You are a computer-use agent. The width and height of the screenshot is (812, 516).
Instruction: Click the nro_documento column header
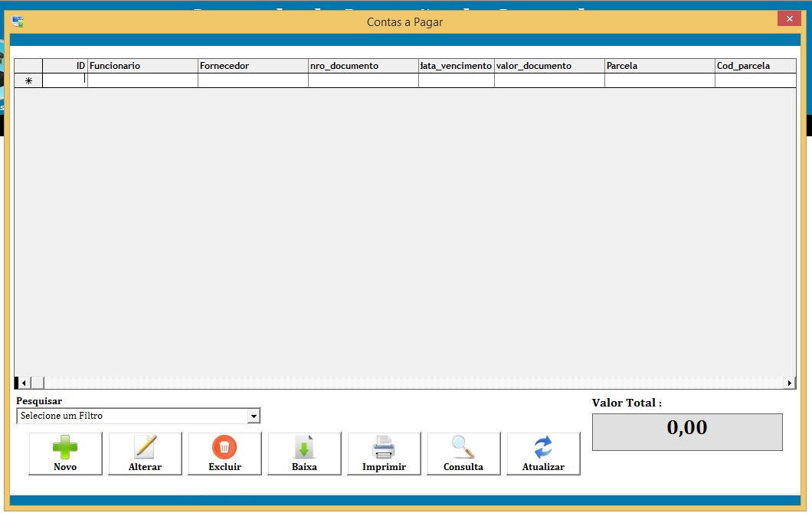tap(363, 66)
